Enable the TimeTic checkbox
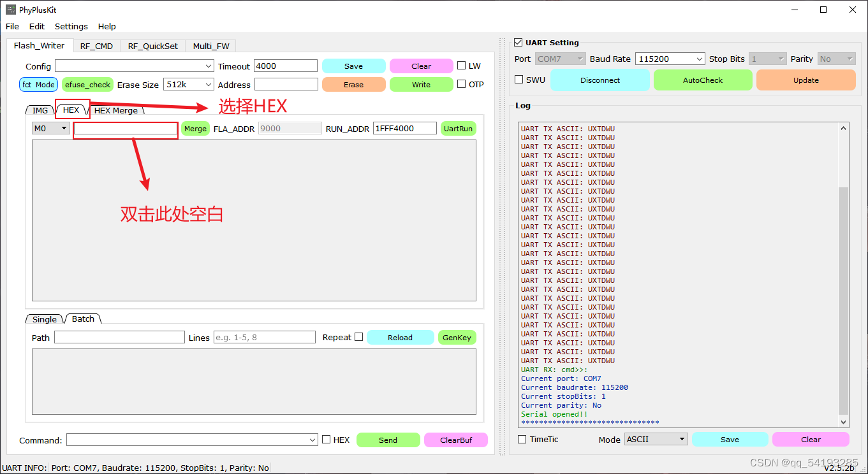This screenshot has height=474, width=868. pyautogui.click(x=522, y=439)
